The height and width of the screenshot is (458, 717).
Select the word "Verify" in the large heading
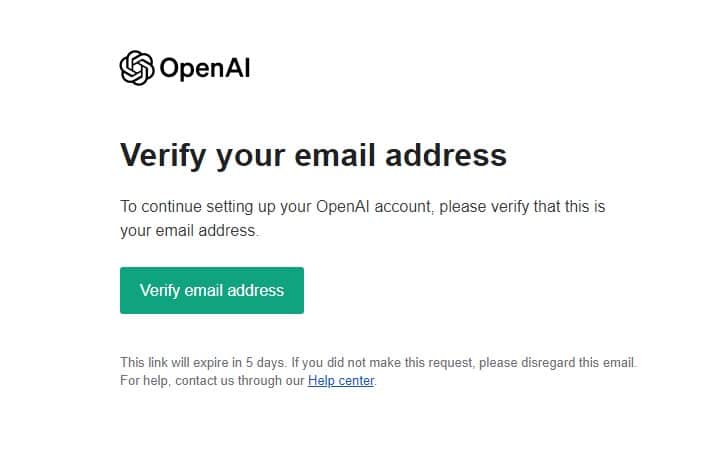point(163,156)
